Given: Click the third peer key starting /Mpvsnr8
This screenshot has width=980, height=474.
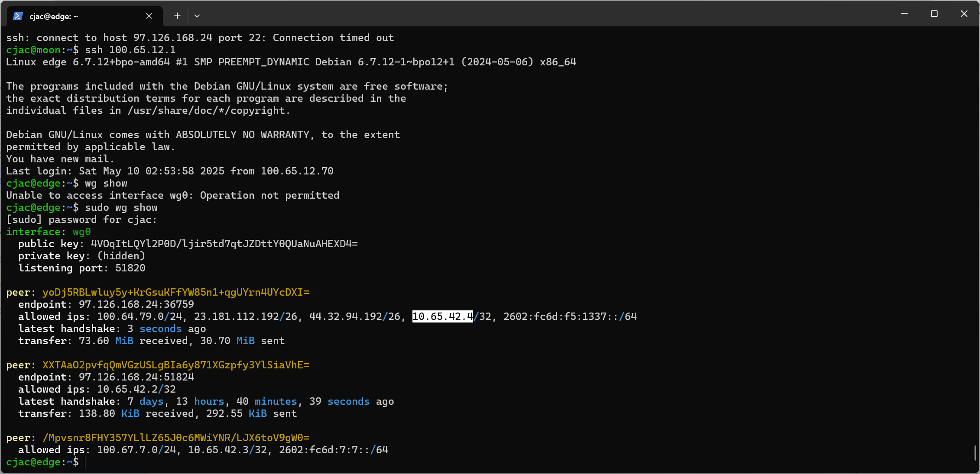Looking at the screenshot, I should [175, 438].
